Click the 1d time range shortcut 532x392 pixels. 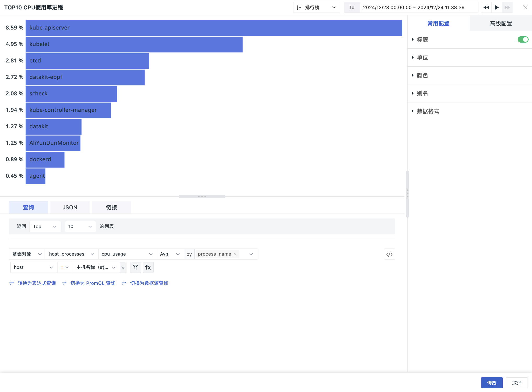pos(352,8)
